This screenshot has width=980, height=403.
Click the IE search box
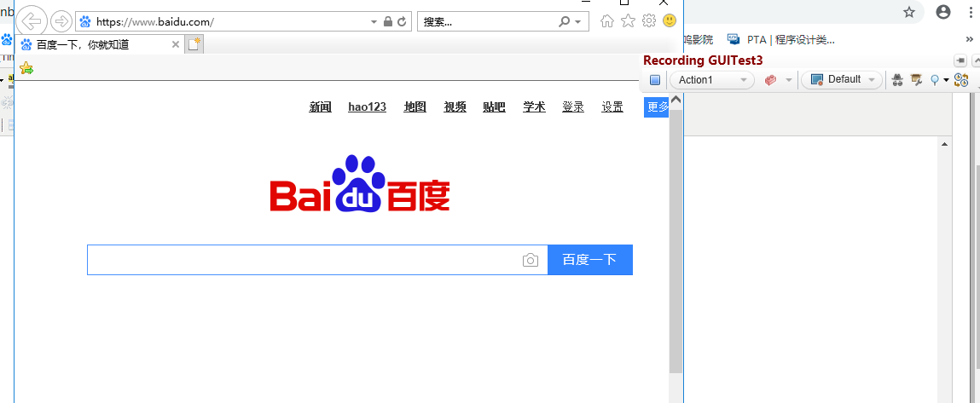(488, 22)
